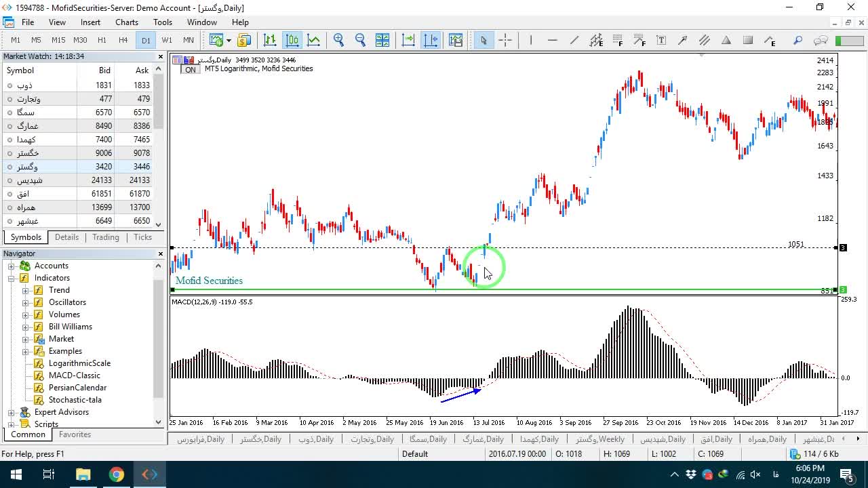Viewport: 868px width, 488px height.
Task: Toggle chart auto scroll icon
Action: coord(408,40)
